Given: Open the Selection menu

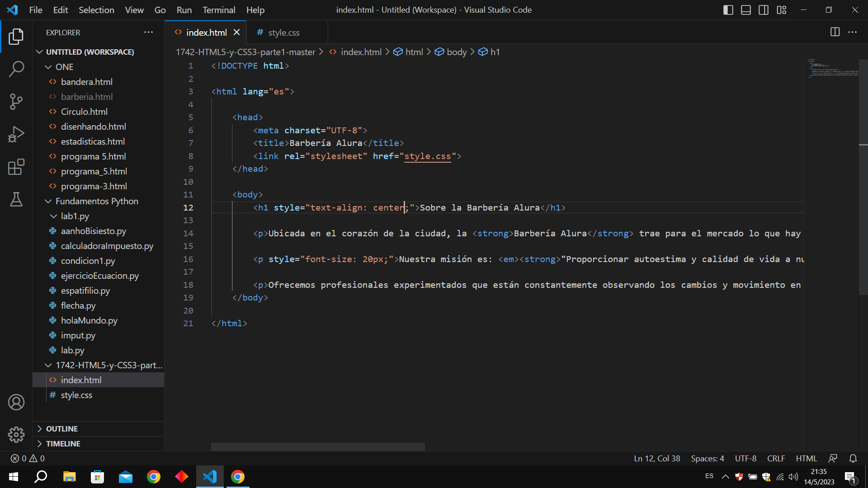Looking at the screenshot, I should coord(96,10).
